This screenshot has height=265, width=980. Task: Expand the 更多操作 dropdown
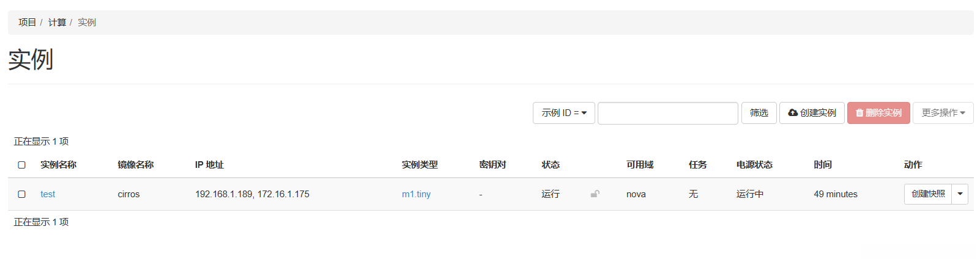tap(943, 113)
